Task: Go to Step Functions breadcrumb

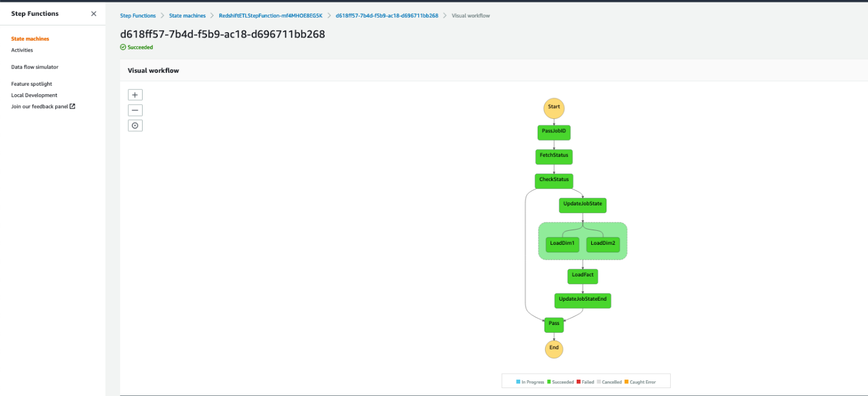Action: point(138,16)
